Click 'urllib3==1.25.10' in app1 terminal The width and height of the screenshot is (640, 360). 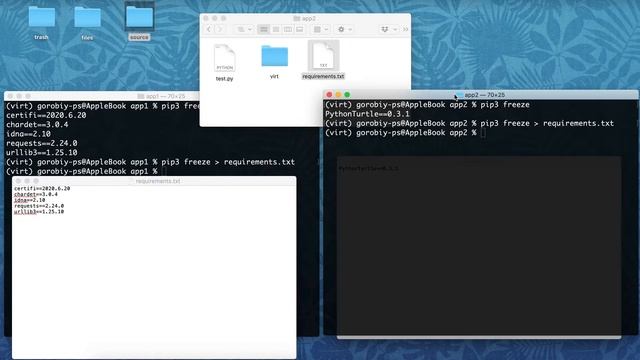(42, 153)
